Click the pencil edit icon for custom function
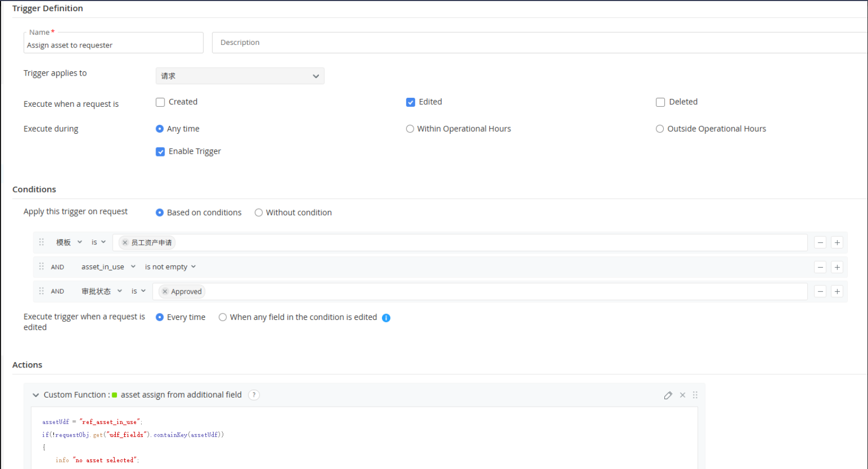 tap(668, 396)
